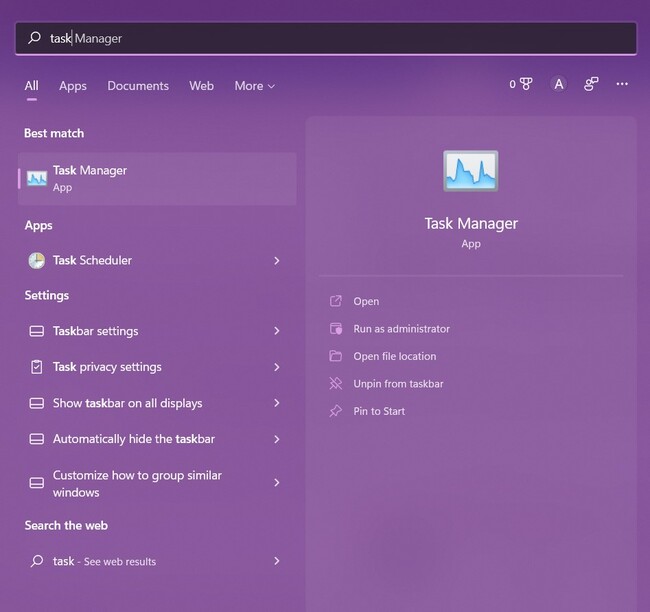Switch to the Apps filter tab
Image resolution: width=650 pixels, height=612 pixels.
pyautogui.click(x=73, y=86)
